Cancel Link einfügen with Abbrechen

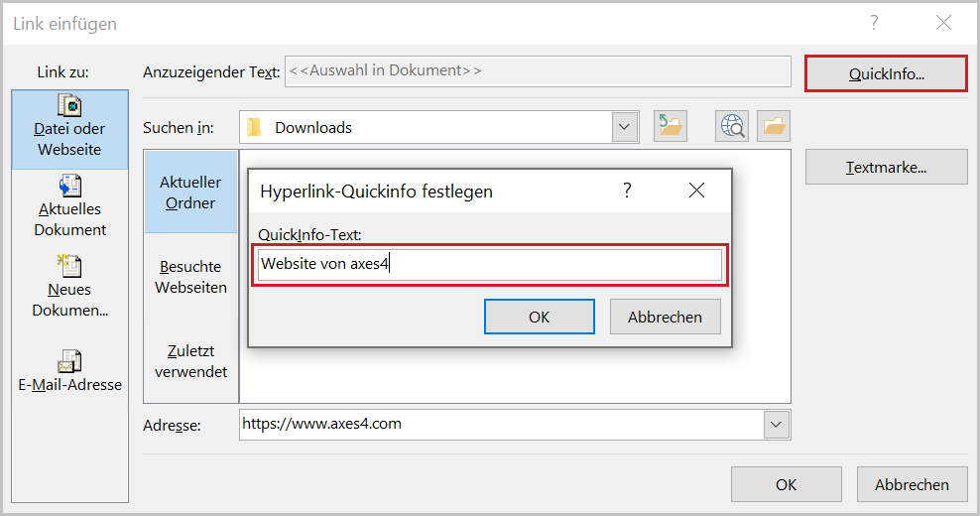pos(912,484)
